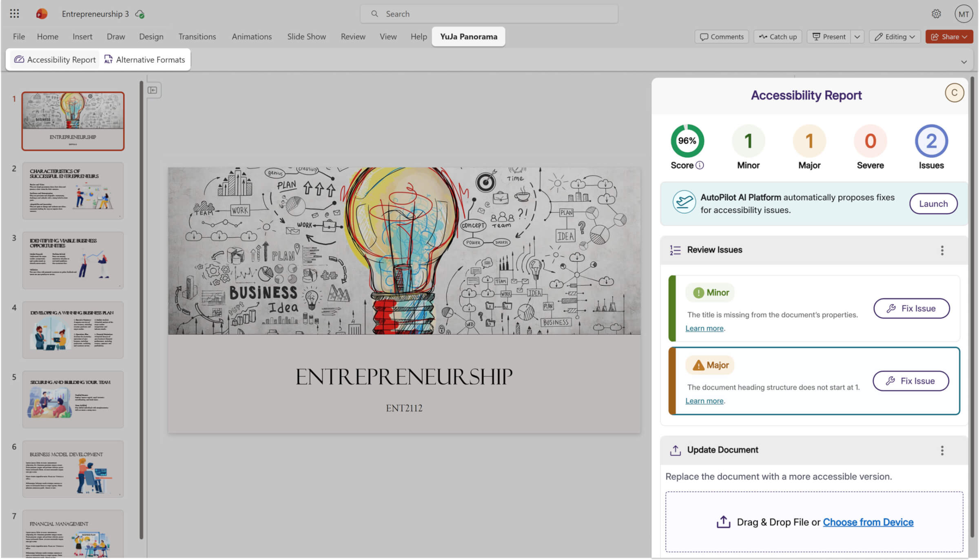Open the Transitions ribbon tab
The width and height of the screenshot is (979, 560).
point(197,36)
